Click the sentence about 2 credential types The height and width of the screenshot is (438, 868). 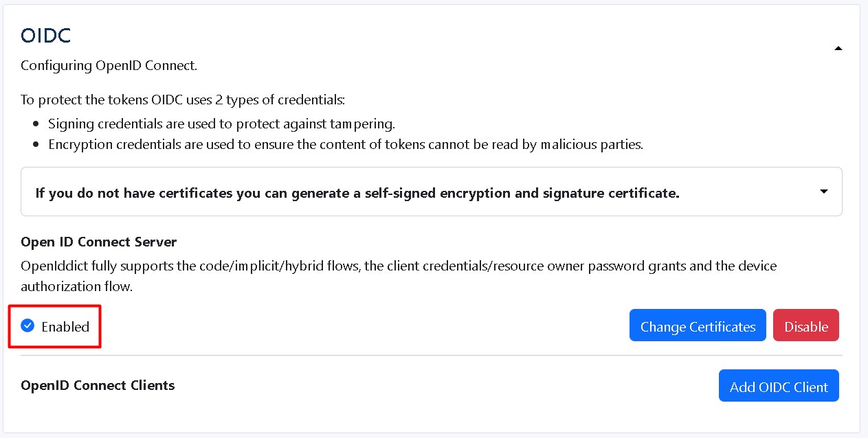coord(183,100)
